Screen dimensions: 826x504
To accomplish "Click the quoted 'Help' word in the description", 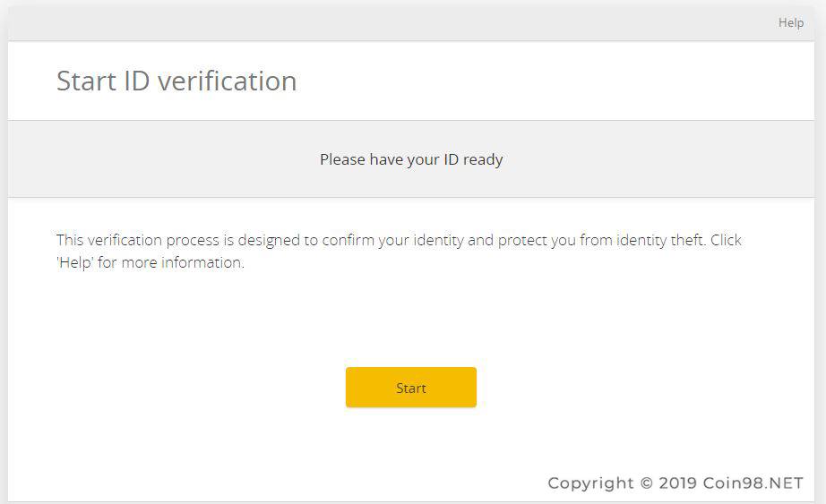I will (74, 262).
